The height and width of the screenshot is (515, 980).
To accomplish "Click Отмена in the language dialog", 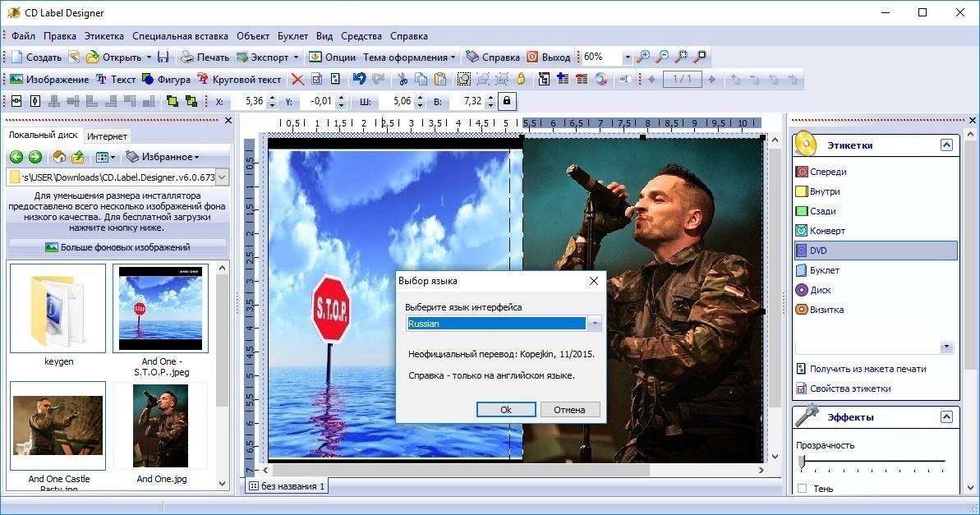I will click(x=569, y=409).
